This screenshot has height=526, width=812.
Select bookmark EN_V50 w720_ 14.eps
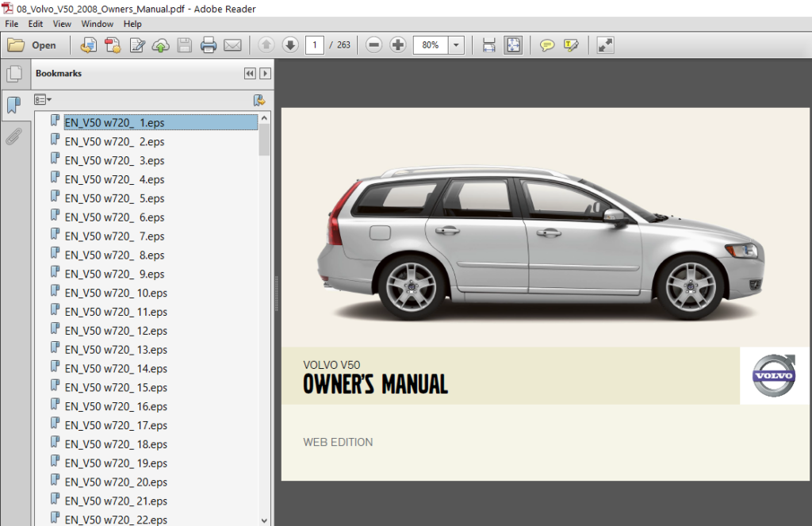116,368
